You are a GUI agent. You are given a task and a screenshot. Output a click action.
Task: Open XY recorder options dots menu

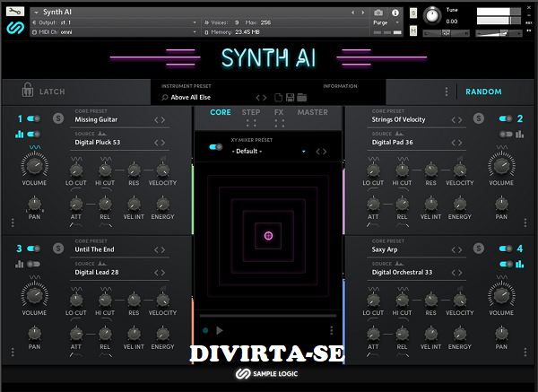click(x=331, y=330)
